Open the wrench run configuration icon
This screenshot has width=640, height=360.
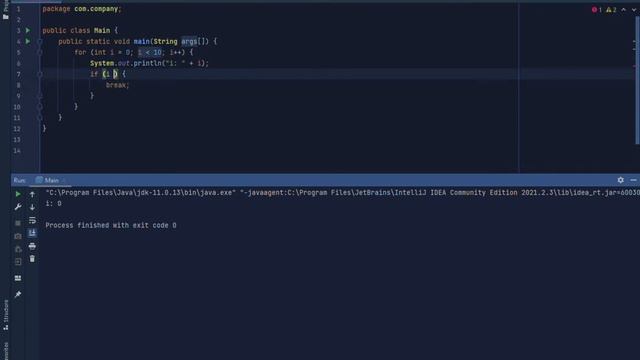click(x=18, y=207)
